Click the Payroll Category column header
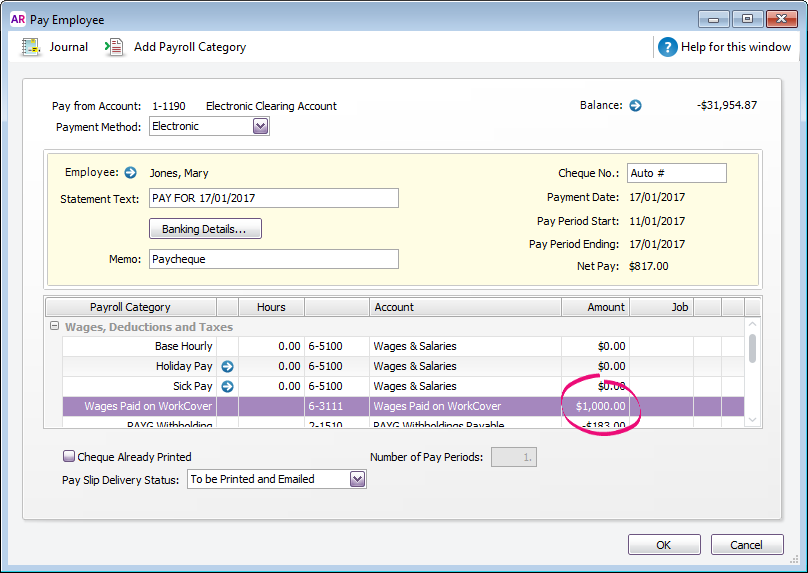This screenshot has height=573, width=808. coord(130,307)
